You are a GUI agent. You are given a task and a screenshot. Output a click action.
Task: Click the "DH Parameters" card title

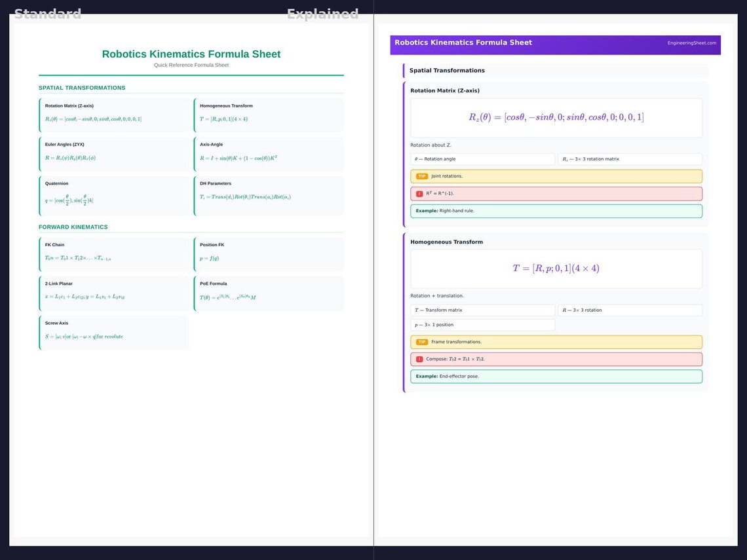click(x=216, y=183)
